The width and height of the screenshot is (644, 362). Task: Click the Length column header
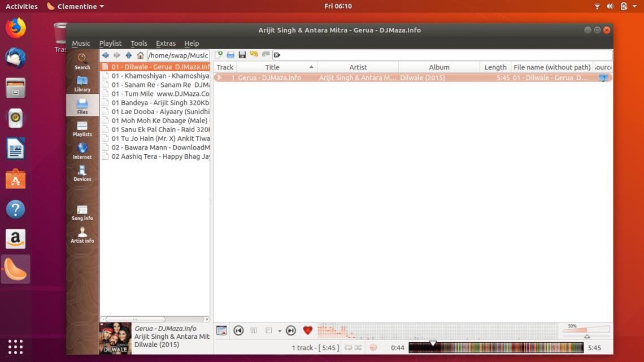[x=495, y=67]
